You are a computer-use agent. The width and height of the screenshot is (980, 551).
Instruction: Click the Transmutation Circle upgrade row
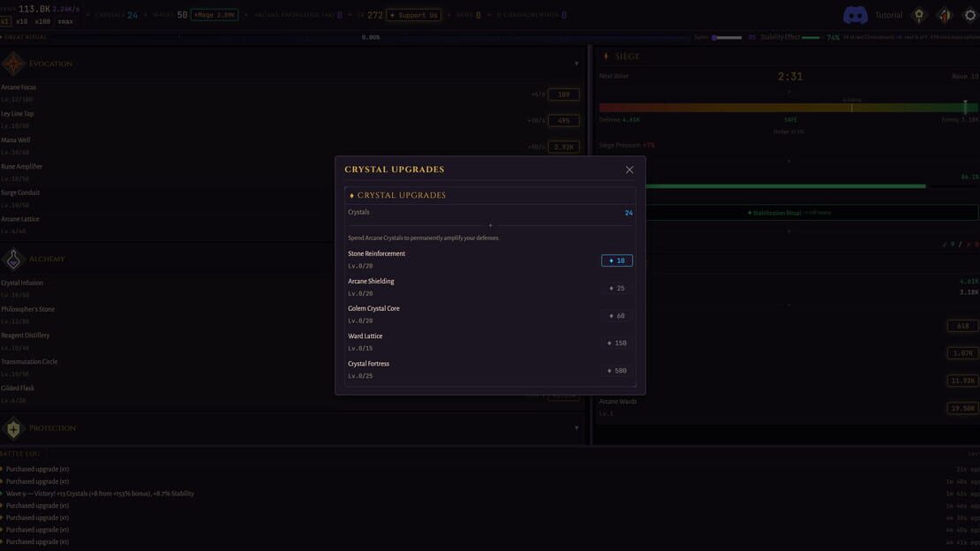pyautogui.click(x=289, y=367)
